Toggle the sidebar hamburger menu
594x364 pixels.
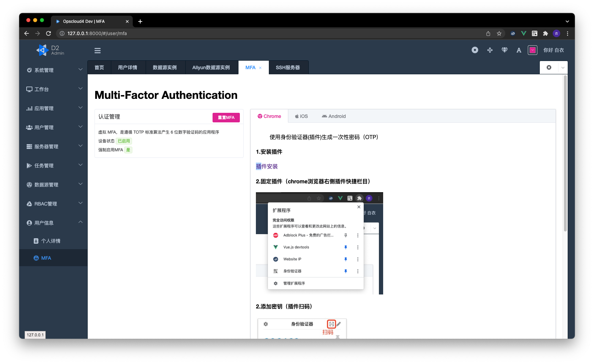coord(98,50)
